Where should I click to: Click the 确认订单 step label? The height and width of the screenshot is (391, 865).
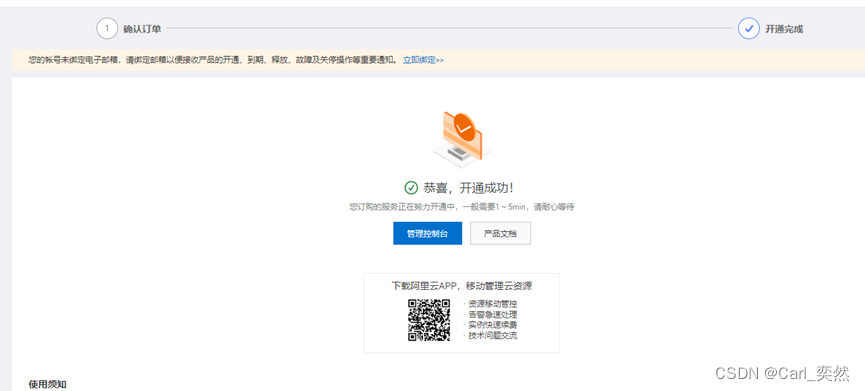(142, 29)
